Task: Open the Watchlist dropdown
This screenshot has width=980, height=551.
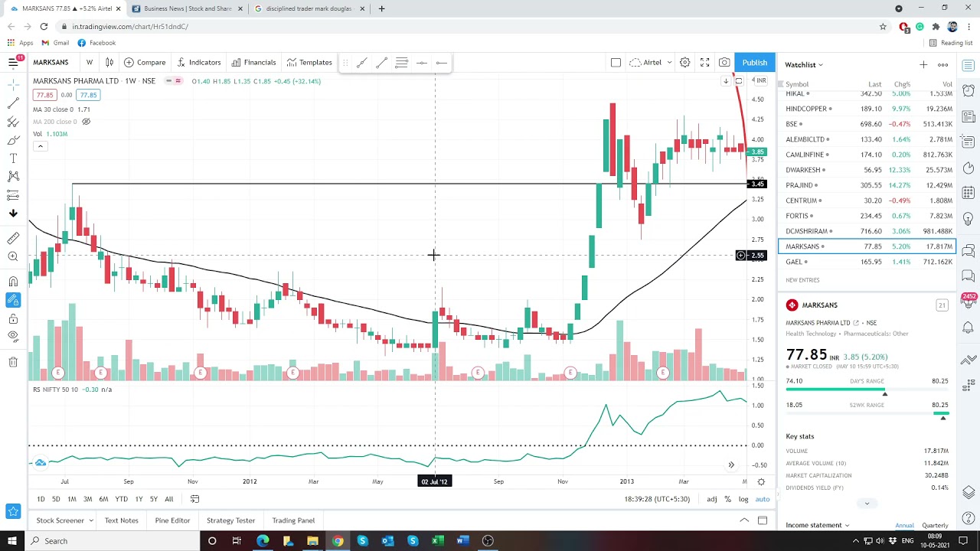Action: coord(804,65)
